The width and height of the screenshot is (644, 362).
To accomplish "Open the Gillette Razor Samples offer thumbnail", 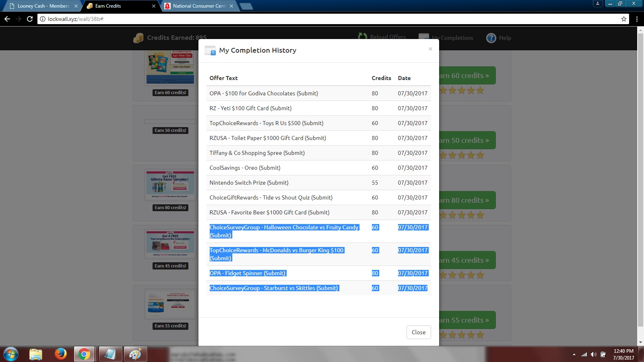I will pyautogui.click(x=170, y=185).
